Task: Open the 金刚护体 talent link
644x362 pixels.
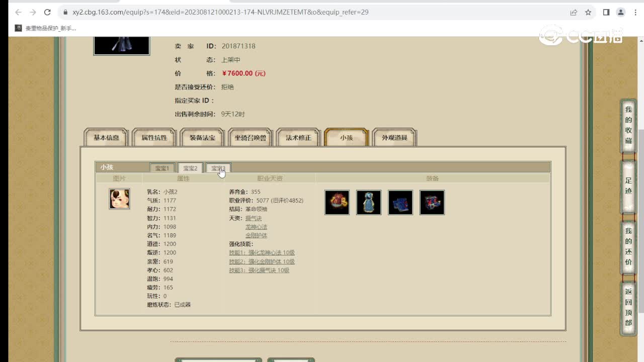Action: pyautogui.click(x=256, y=235)
